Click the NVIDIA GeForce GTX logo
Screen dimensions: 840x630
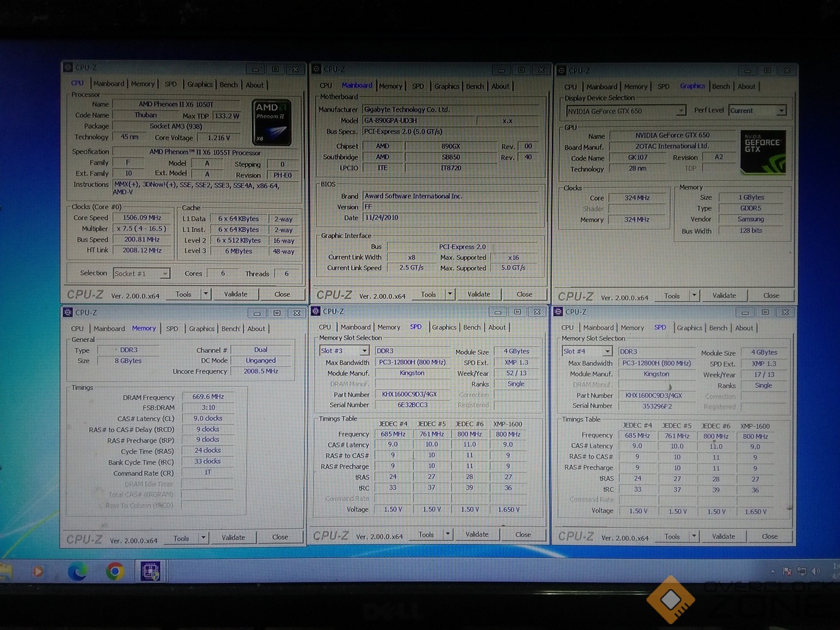[x=764, y=152]
